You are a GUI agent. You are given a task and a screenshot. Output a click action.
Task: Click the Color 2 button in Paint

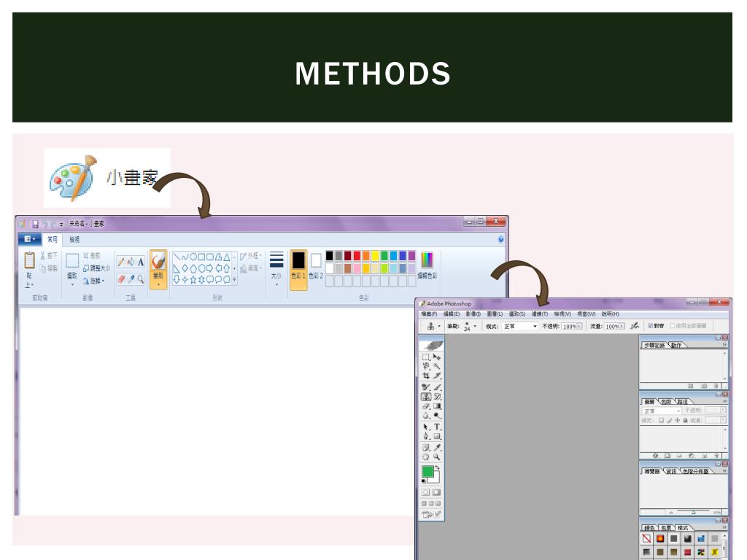(x=316, y=267)
